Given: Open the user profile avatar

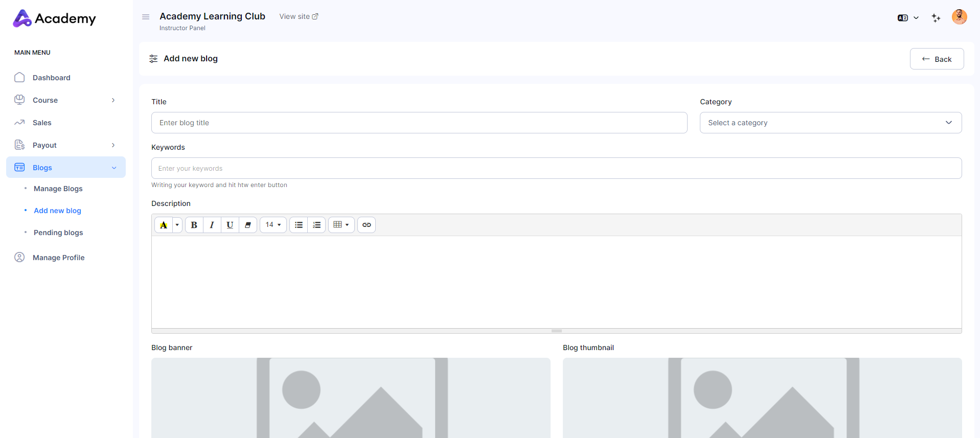Looking at the screenshot, I should coord(959,17).
